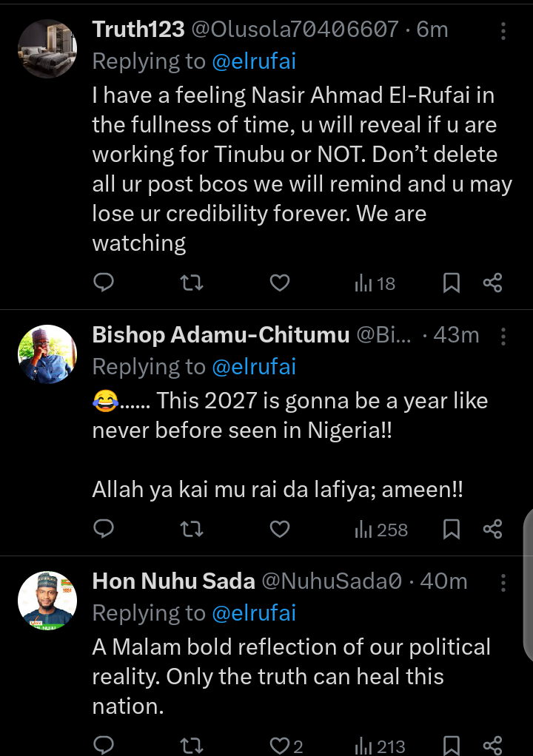Retweet Bishop Adamu-Chitumu's post
Screen dimensions: 533x756
(192, 529)
